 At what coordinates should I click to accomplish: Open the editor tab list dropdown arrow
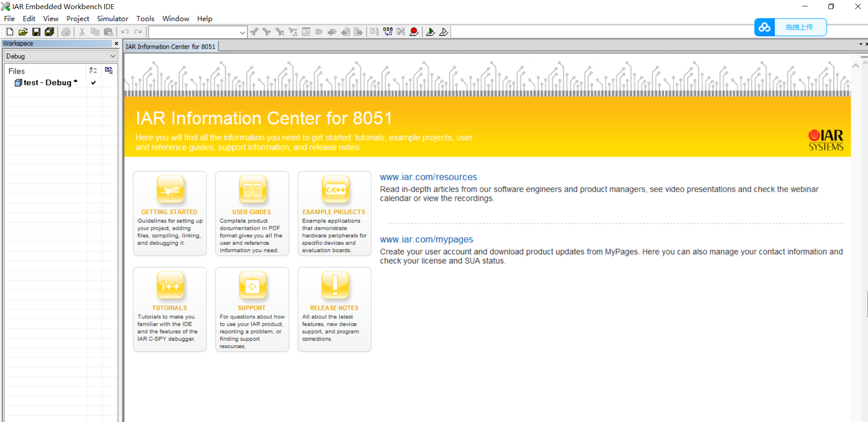[860, 44]
